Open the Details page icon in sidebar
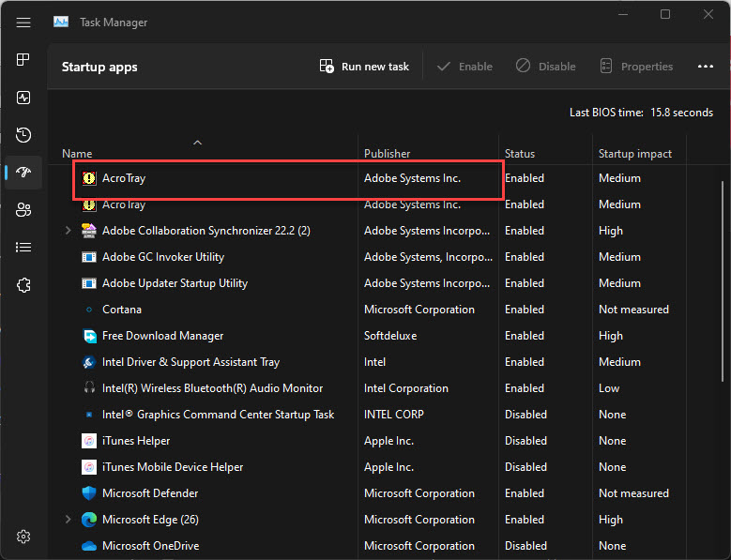The image size is (731, 560). pos(23,247)
